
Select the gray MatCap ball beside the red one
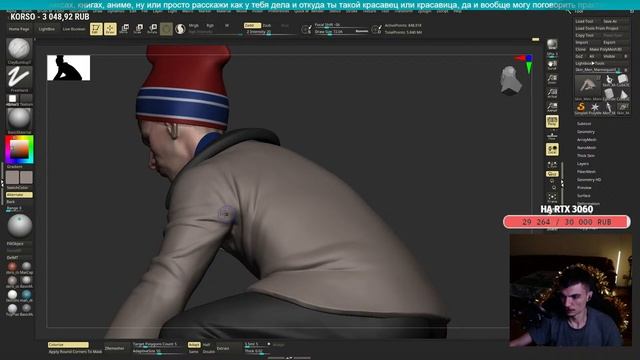tap(27, 267)
